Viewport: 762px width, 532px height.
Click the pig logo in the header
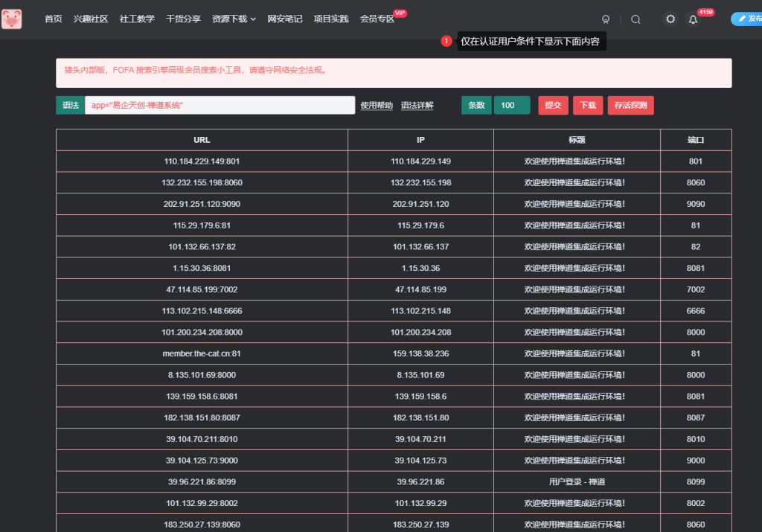coord(12,19)
